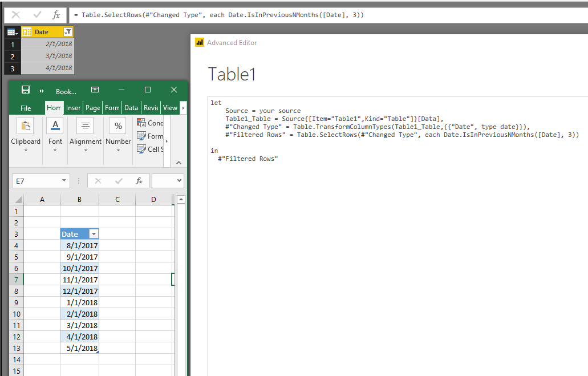This screenshot has height=376, width=588.
Task: Select all cells with corner triangle
Action: (x=18, y=200)
